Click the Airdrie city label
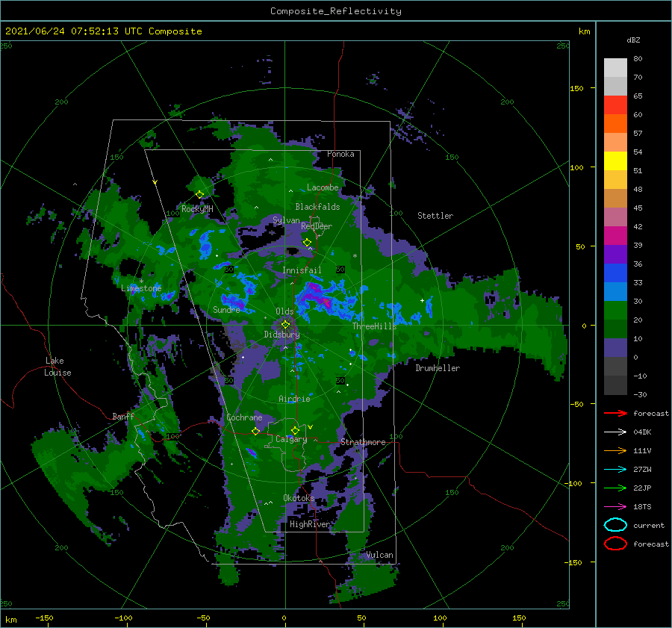 click(x=294, y=399)
